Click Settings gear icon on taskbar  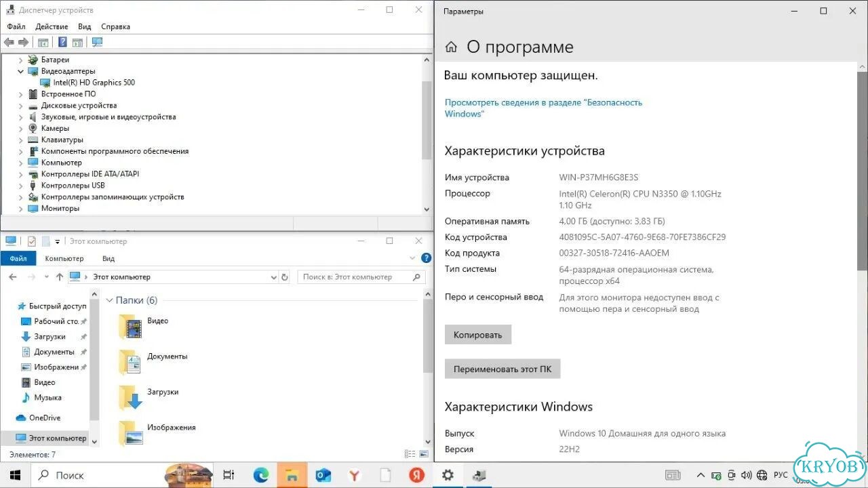[448, 475]
